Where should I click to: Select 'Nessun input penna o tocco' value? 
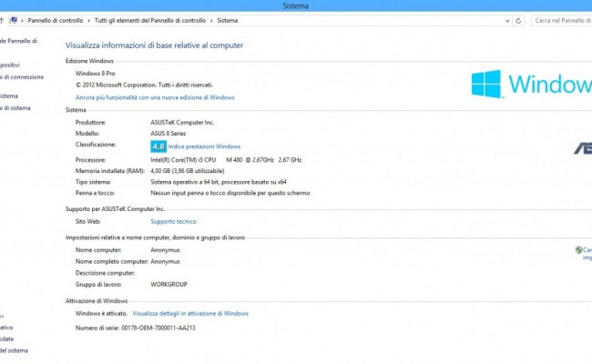[230, 193]
